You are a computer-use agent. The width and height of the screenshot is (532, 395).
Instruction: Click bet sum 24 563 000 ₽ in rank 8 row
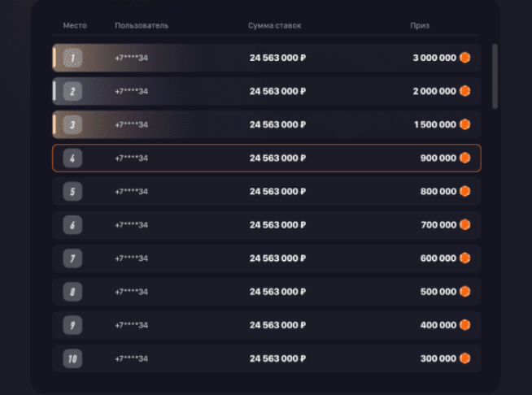(277, 292)
